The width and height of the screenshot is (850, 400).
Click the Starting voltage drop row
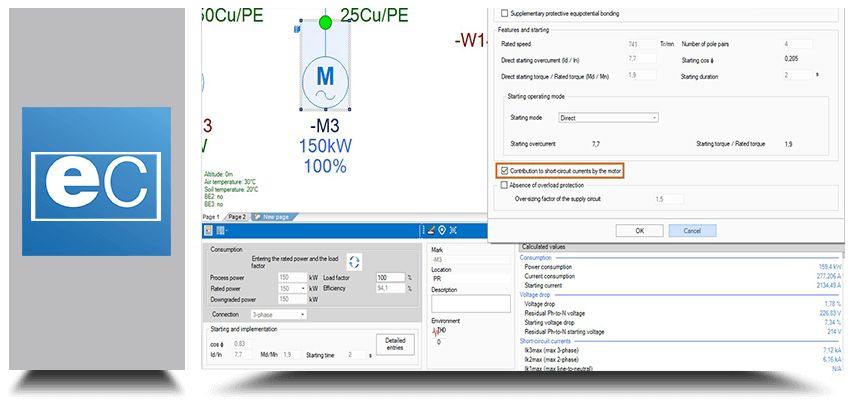(x=682, y=322)
